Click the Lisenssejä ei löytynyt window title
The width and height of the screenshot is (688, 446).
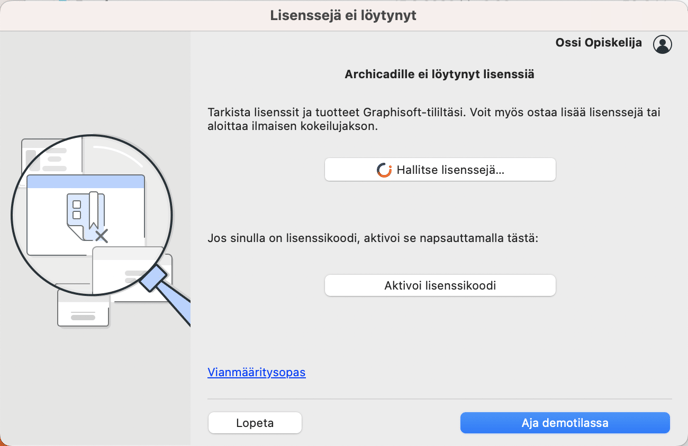[x=343, y=15]
